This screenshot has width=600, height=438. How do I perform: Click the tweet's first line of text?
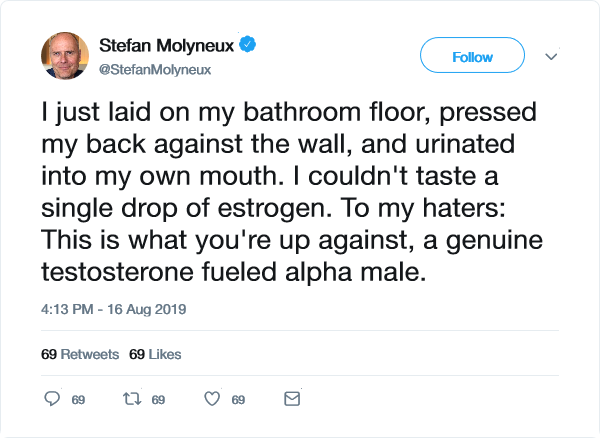(277, 106)
